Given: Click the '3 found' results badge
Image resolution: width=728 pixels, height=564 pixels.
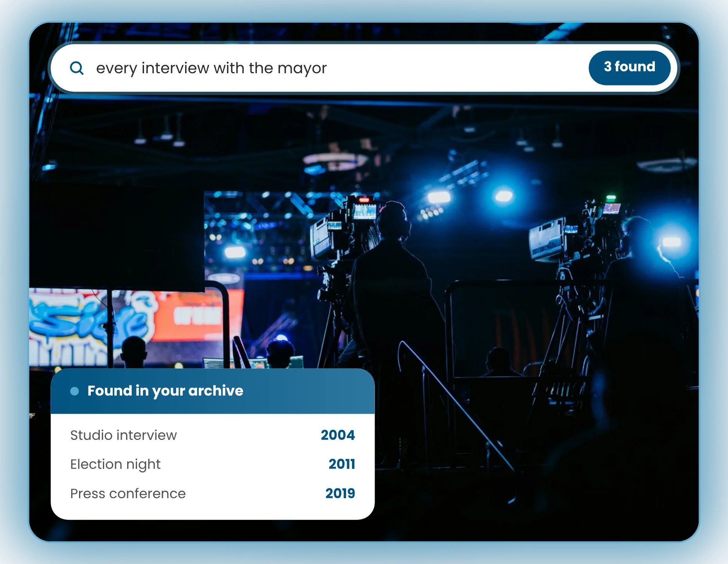Looking at the screenshot, I should pyautogui.click(x=629, y=67).
